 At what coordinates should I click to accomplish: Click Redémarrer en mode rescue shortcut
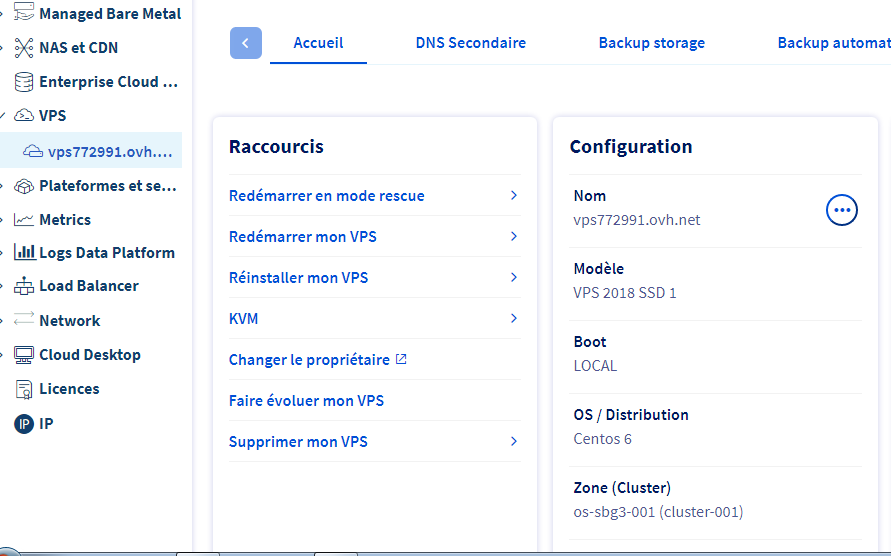click(327, 196)
